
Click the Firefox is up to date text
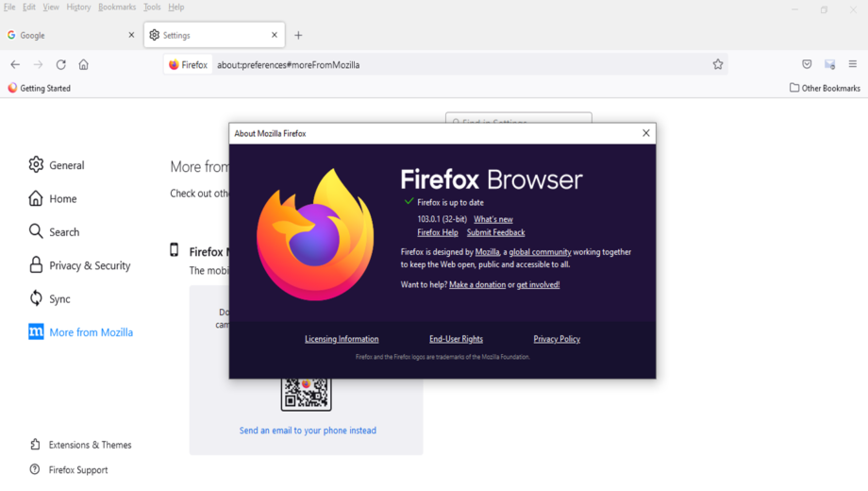pos(450,203)
